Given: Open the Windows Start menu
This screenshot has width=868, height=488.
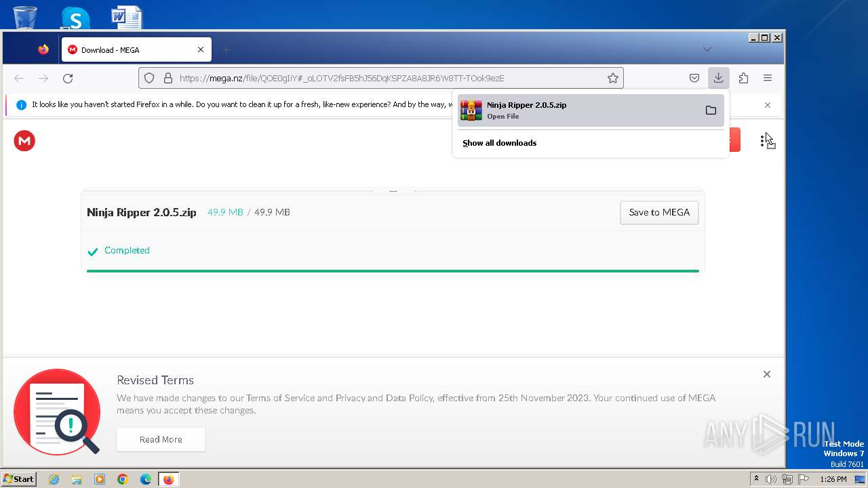Looking at the screenshot, I should pos(19,479).
